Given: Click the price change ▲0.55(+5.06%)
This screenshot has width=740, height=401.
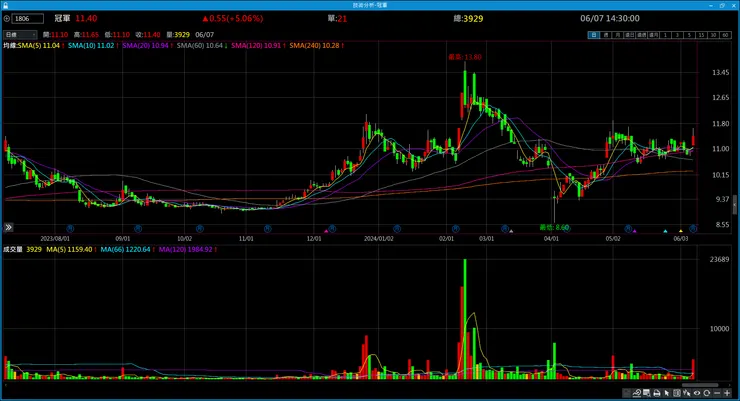Looking at the screenshot, I should pyautogui.click(x=233, y=18).
